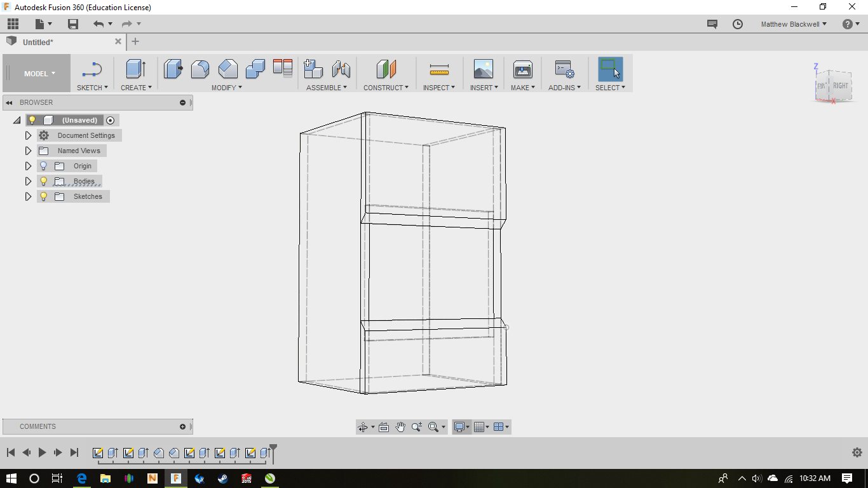Open the Matthew Blackwell account dropdown
This screenshot has height=488, width=868.
click(794, 24)
